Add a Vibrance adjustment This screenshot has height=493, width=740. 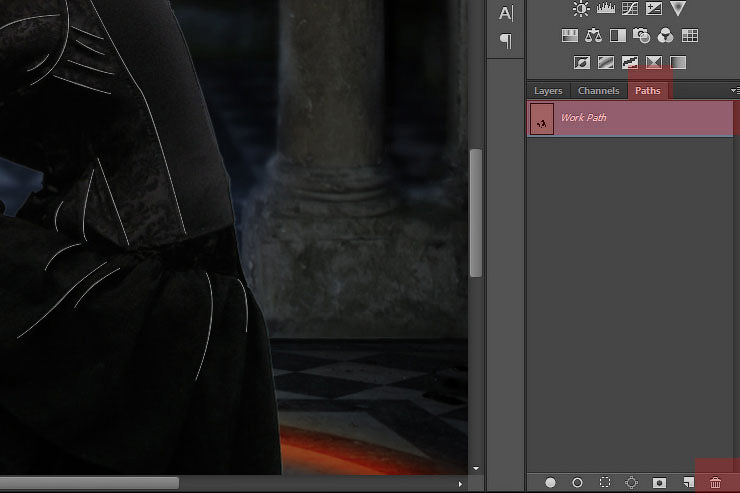click(678, 9)
